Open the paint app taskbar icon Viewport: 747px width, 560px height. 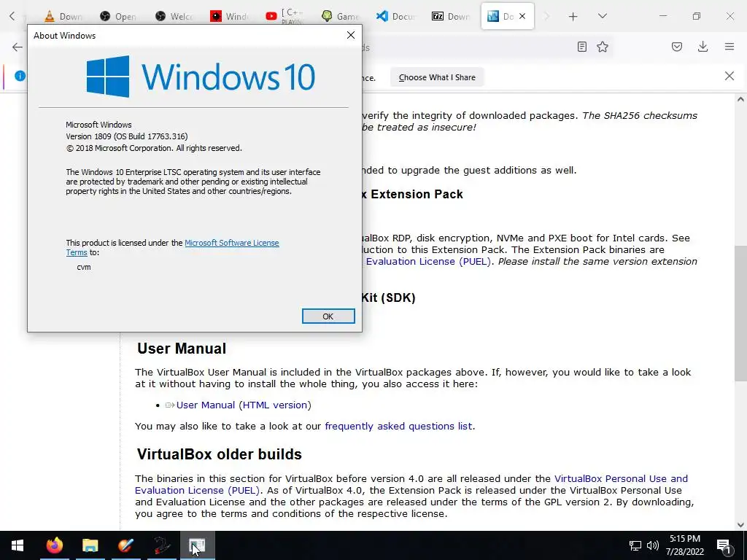click(x=125, y=545)
